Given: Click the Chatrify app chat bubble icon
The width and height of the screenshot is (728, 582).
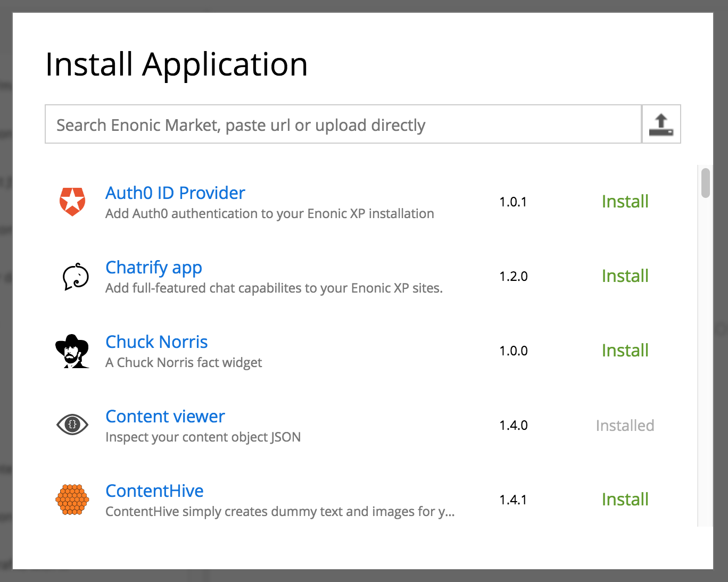Looking at the screenshot, I should tap(76, 277).
